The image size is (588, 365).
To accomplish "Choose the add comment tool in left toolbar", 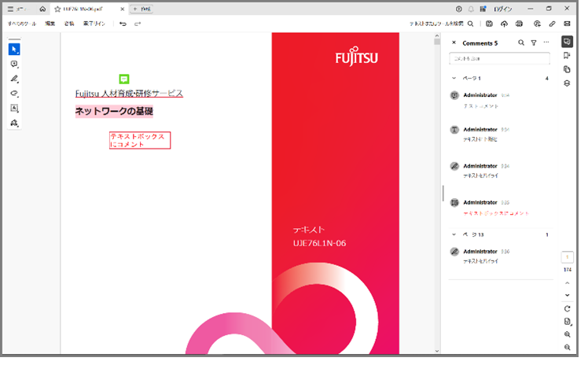I will [x=14, y=65].
